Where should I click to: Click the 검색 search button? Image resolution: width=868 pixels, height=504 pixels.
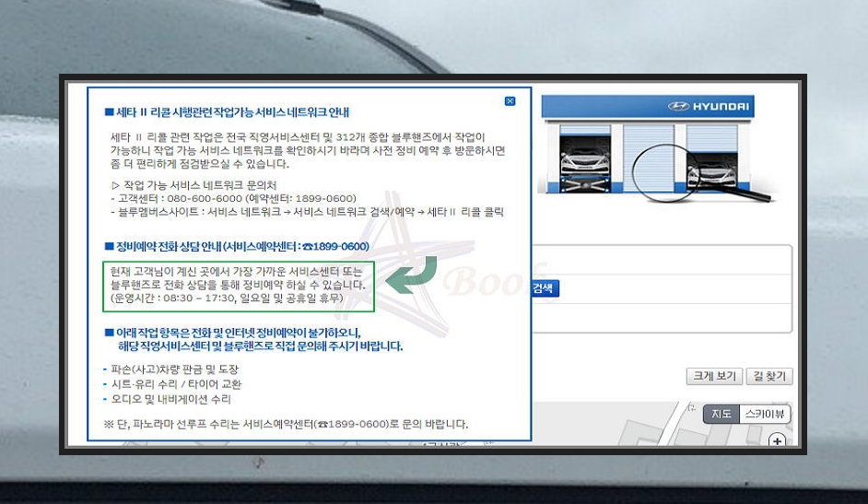coord(545,288)
